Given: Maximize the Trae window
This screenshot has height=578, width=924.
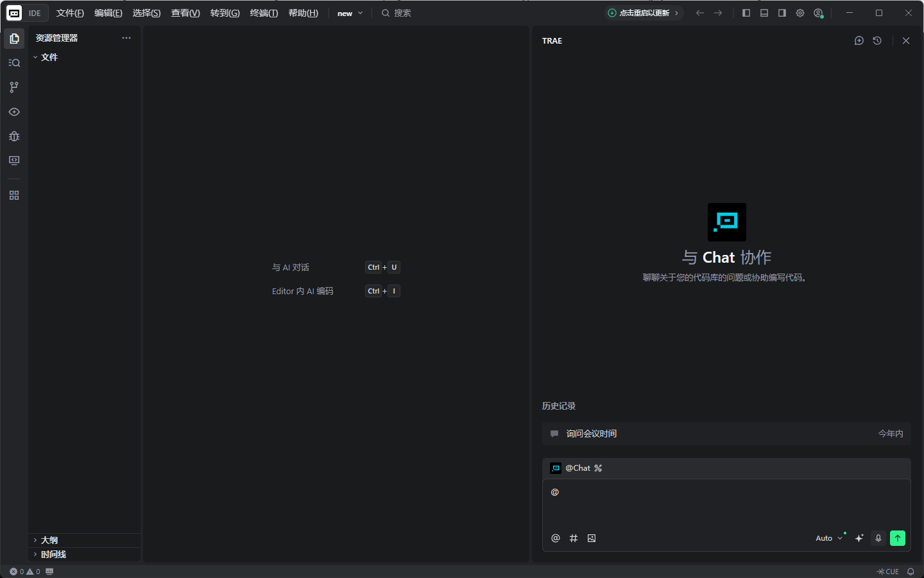Looking at the screenshot, I should [x=879, y=13].
